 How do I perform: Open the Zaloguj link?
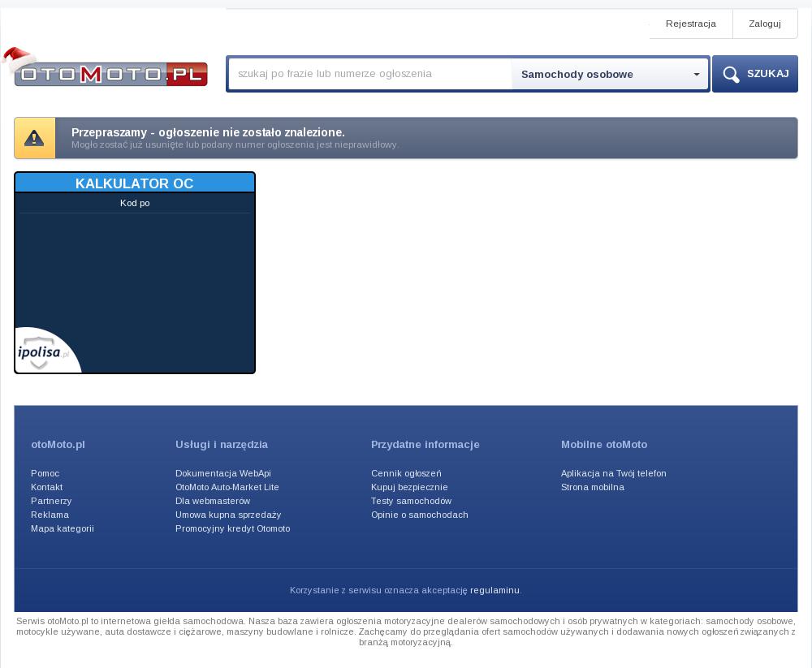(765, 24)
